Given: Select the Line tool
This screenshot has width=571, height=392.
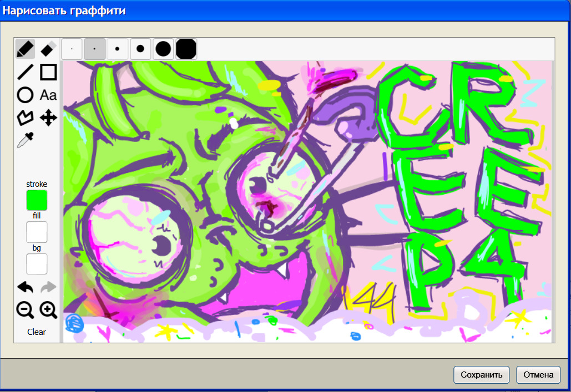Looking at the screenshot, I should [25, 72].
